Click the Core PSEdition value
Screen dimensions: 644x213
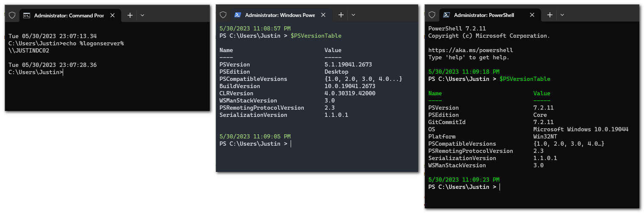coord(540,115)
